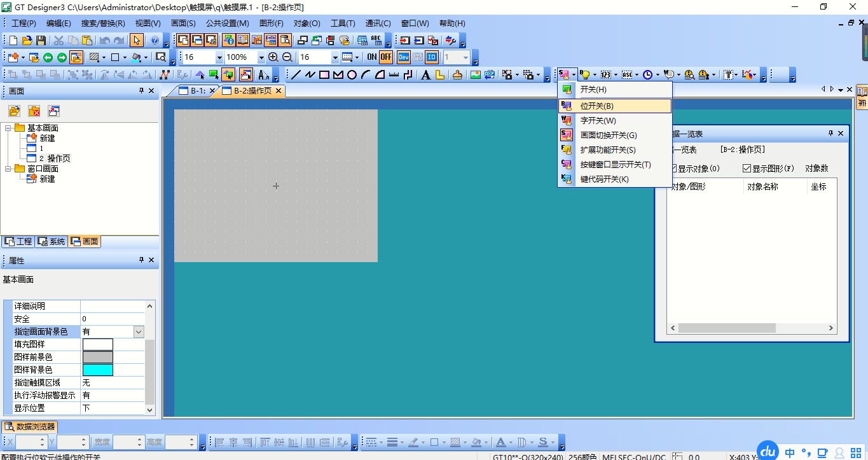Open the fill pattern toolbar dropdown arrow
The width and height of the screenshot is (868, 460).
point(105,57)
